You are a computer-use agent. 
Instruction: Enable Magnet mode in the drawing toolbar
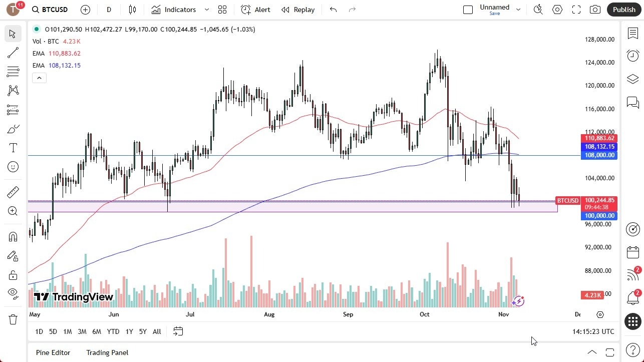13,236
